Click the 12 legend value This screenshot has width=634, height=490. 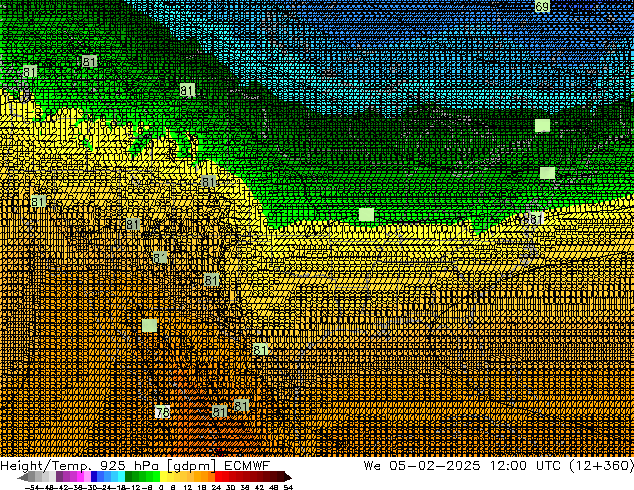[x=188, y=488]
